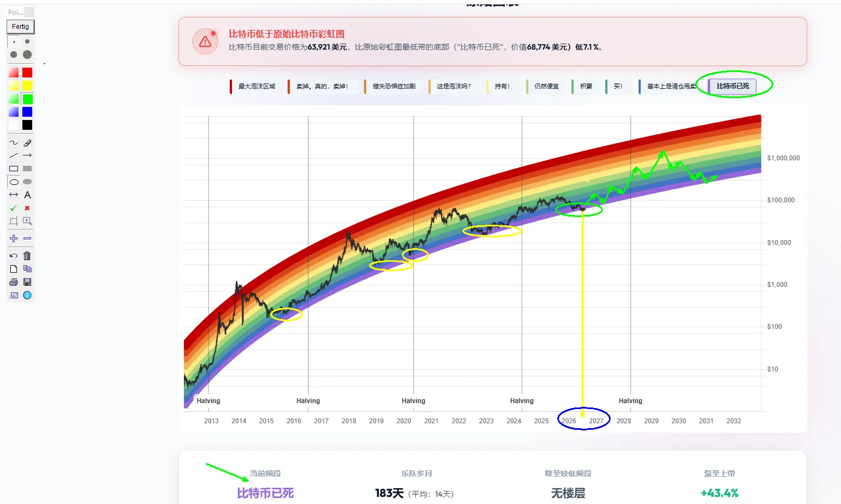This screenshot has height=504, width=841.
Task: Click the Fertig button in annotation toolbar
Action: pyautogui.click(x=21, y=27)
